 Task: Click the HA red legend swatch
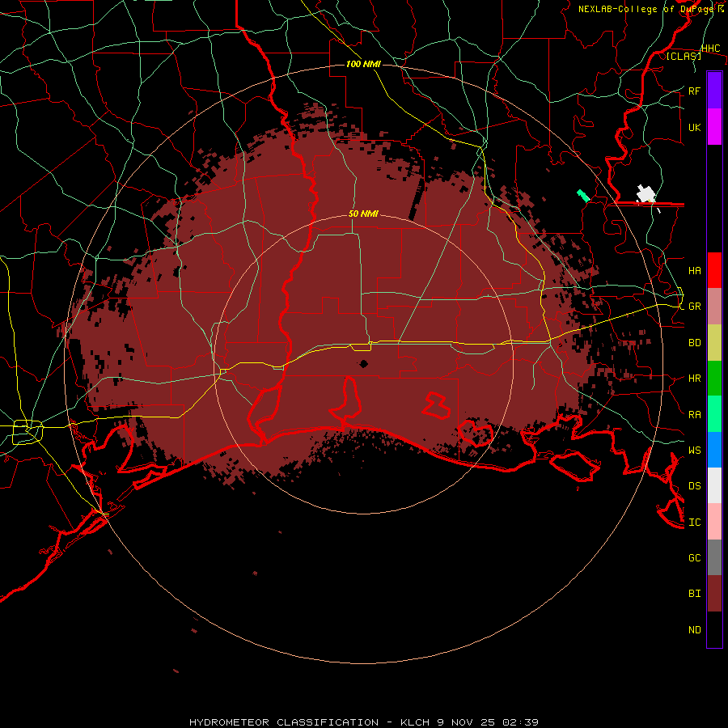pyautogui.click(x=714, y=270)
